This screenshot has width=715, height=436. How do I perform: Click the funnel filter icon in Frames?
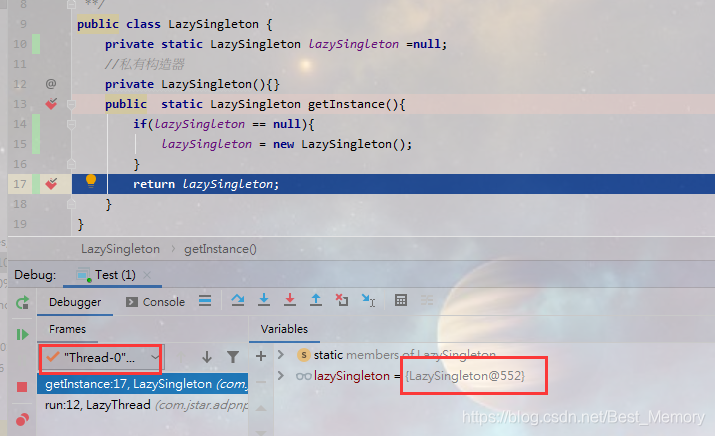tap(233, 357)
